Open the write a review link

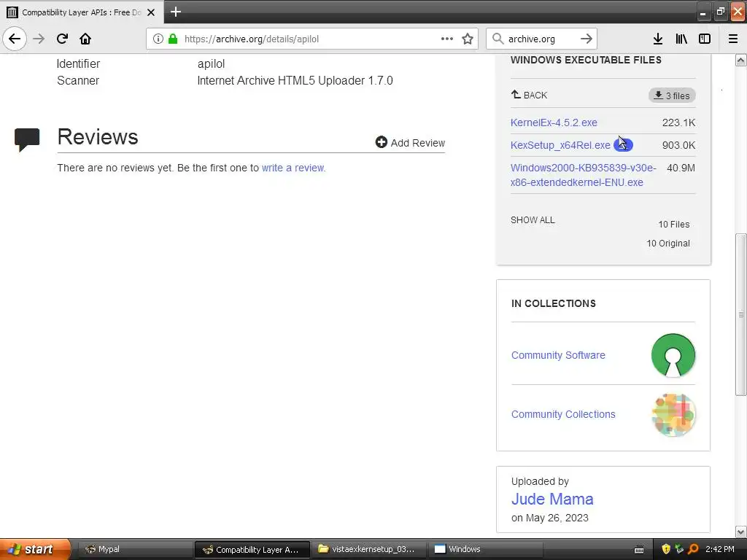tap(293, 168)
